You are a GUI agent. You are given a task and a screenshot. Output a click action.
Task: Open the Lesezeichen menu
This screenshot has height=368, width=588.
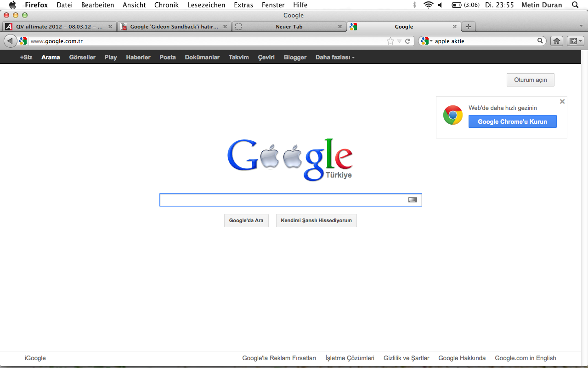206,5
